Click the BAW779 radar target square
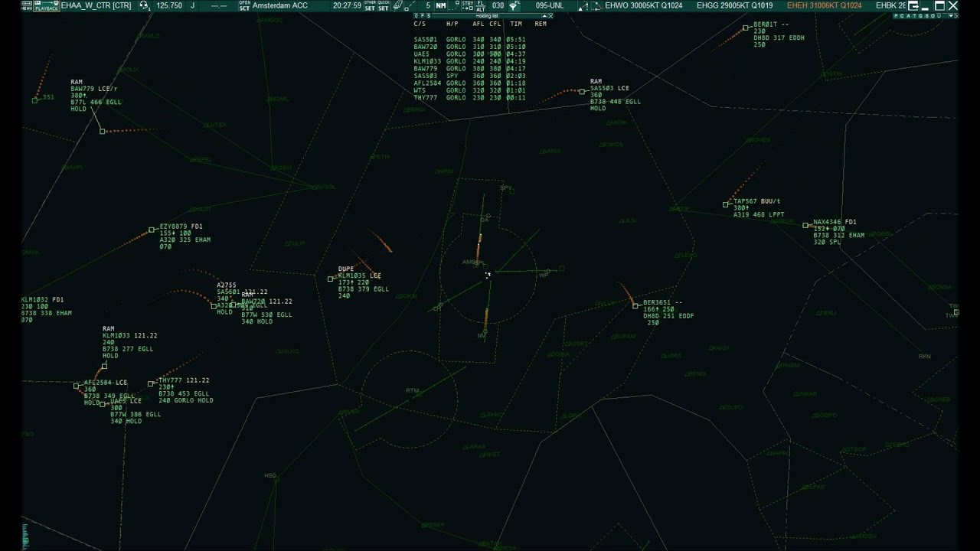 click(103, 131)
